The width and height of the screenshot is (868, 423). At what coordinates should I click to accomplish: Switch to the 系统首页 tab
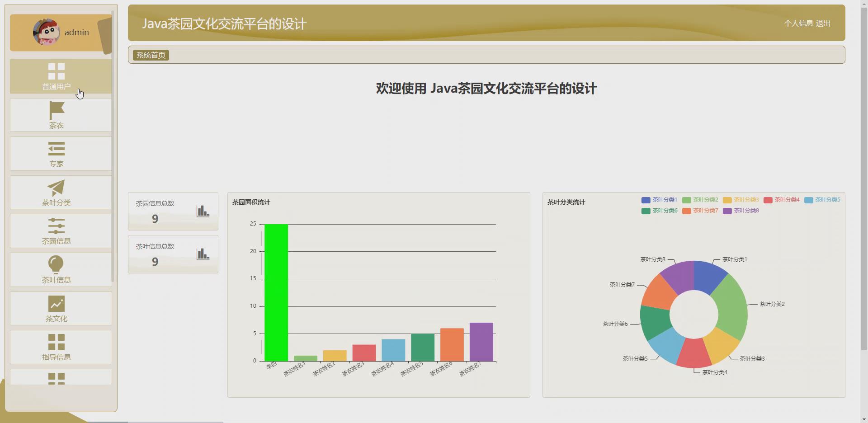coord(150,55)
